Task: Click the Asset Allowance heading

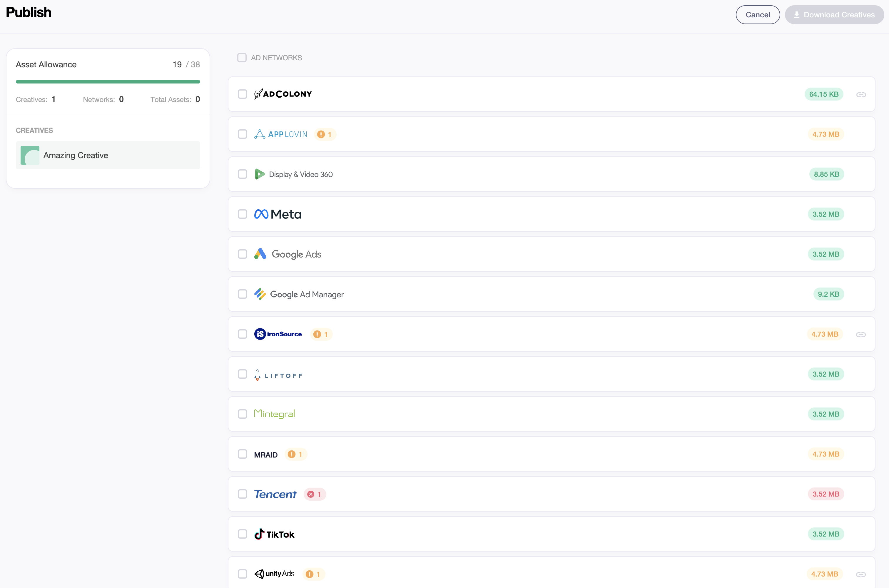Action: click(46, 64)
